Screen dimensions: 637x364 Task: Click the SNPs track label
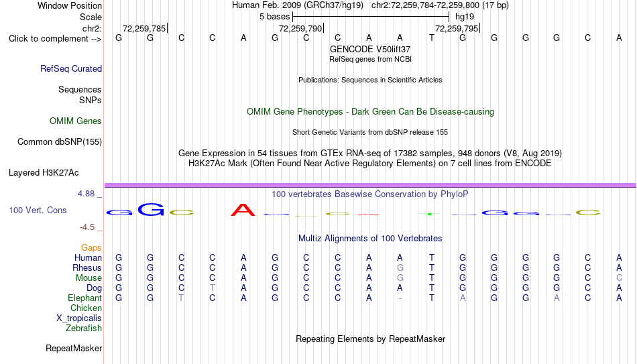pyautogui.click(x=91, y=100)
